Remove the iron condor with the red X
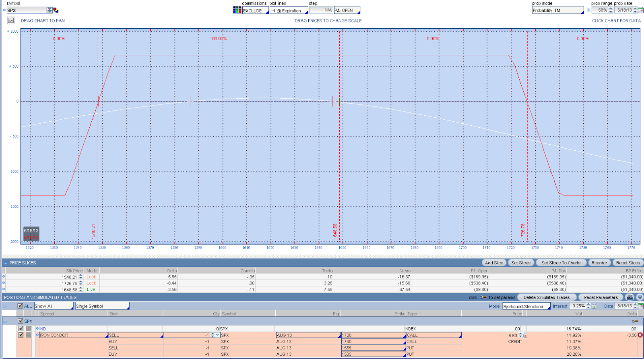The width and height of the screenshot is (644, 359). 640,335
